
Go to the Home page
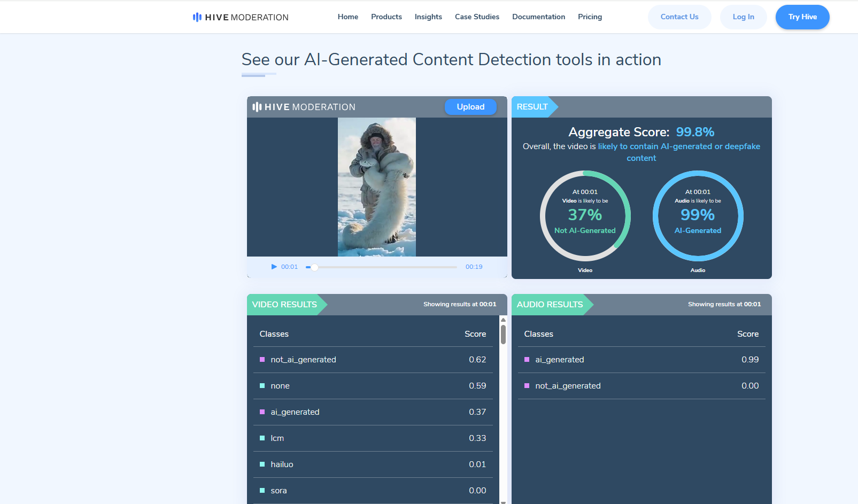click(347, 17)
